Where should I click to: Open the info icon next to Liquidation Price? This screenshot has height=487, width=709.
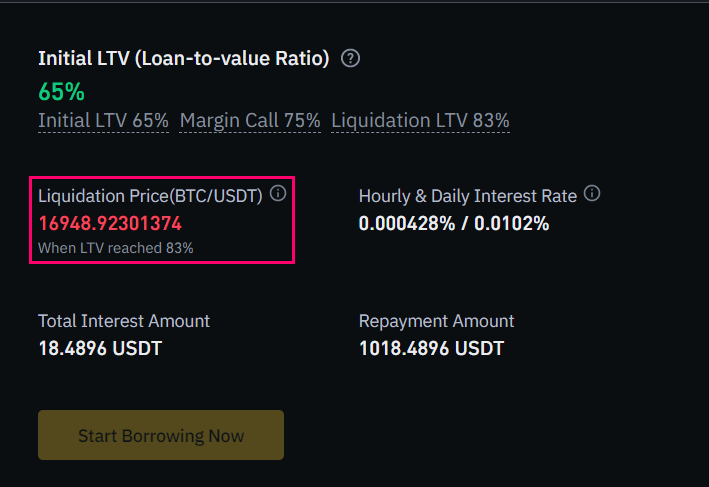[278, 193]
